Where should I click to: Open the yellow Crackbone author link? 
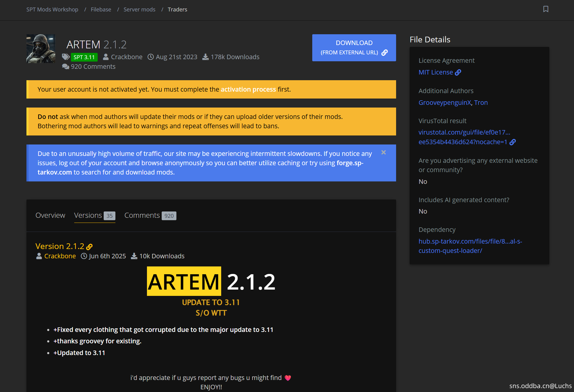coord(60,256)
